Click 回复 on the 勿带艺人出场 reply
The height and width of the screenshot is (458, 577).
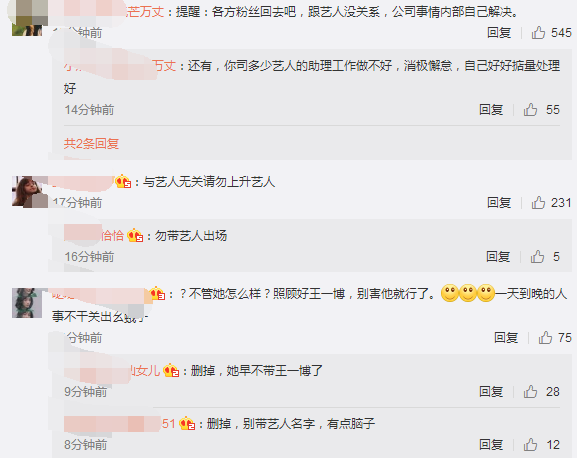pos(498,257)
